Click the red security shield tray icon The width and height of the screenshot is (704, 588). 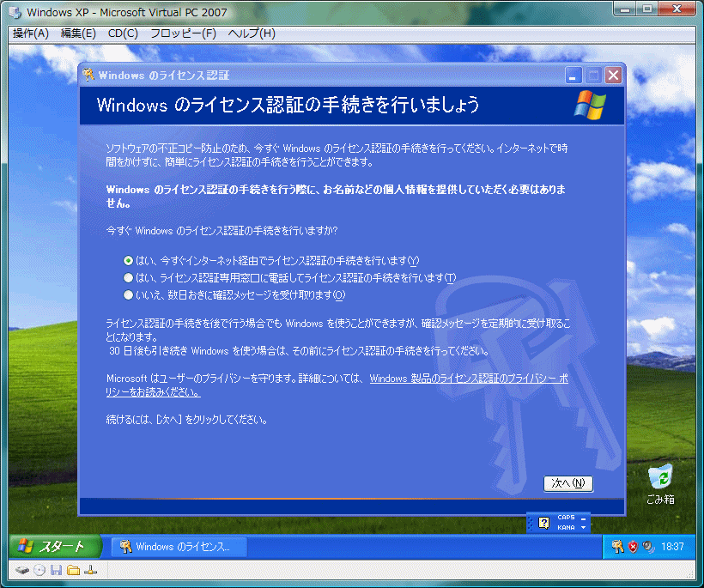[633, 547]
